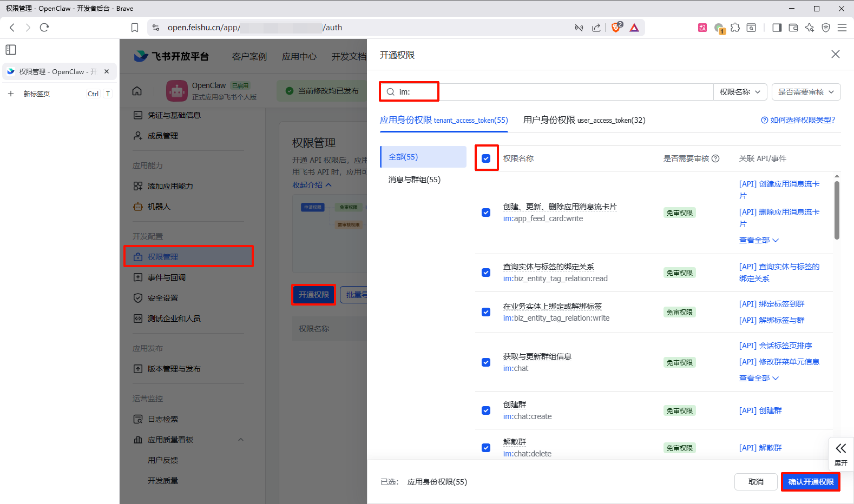
Task: Switch to 应用身份权限 tenant_access_token tab
Action: click(444, 120)
